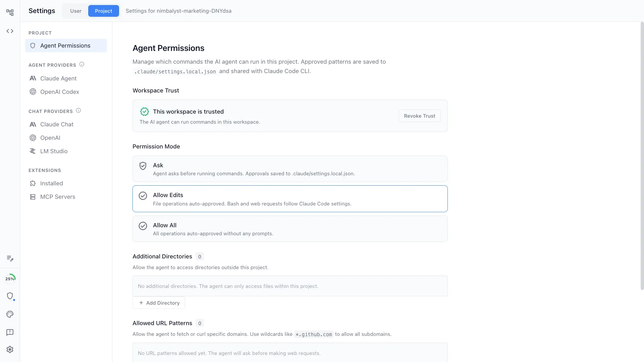Screen dimensions: 644x362
Task: Open the workflow graph panel icon
Action: pyautogui.click(x=10, y=12)
